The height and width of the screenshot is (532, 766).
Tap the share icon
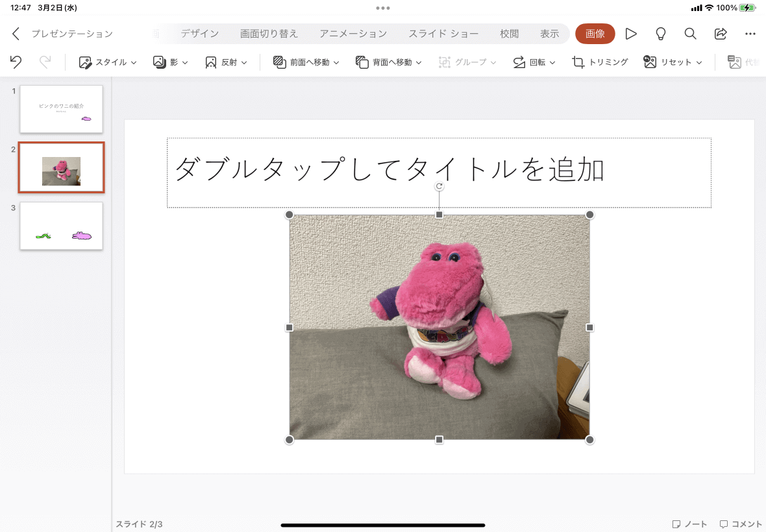pyautogui.click(x=721, y=34)
